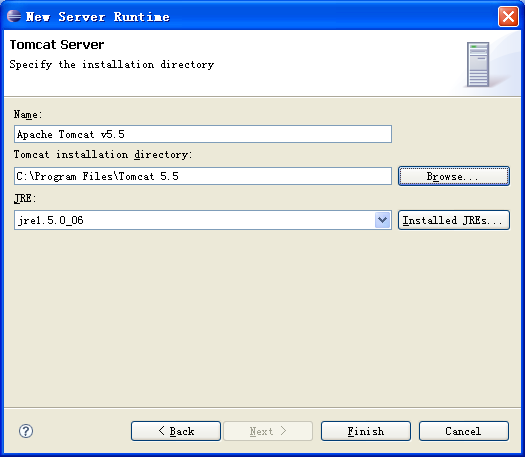This screenshot has height=457, width=525.
Task: Go Back to the previous wizard page
Action: pos(176,431)
